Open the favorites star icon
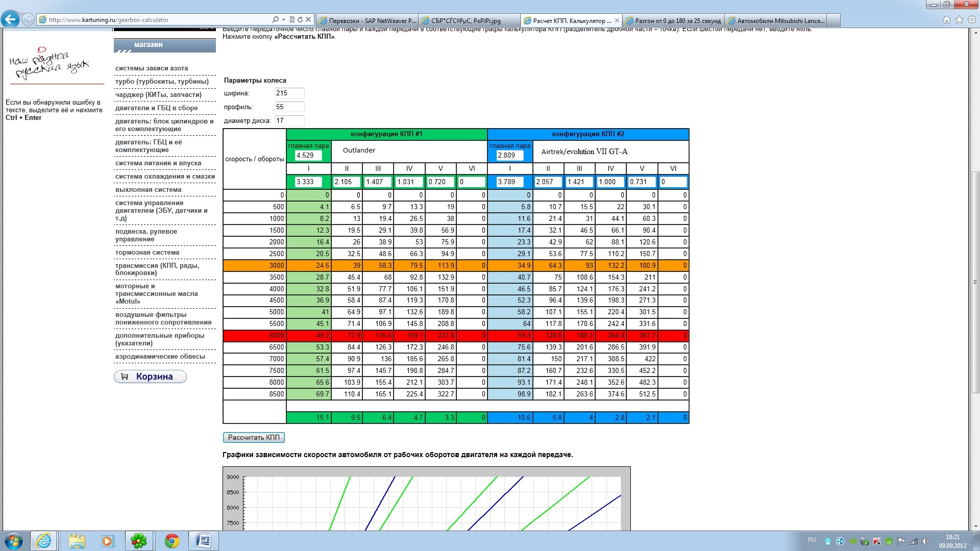 point(959,19)
